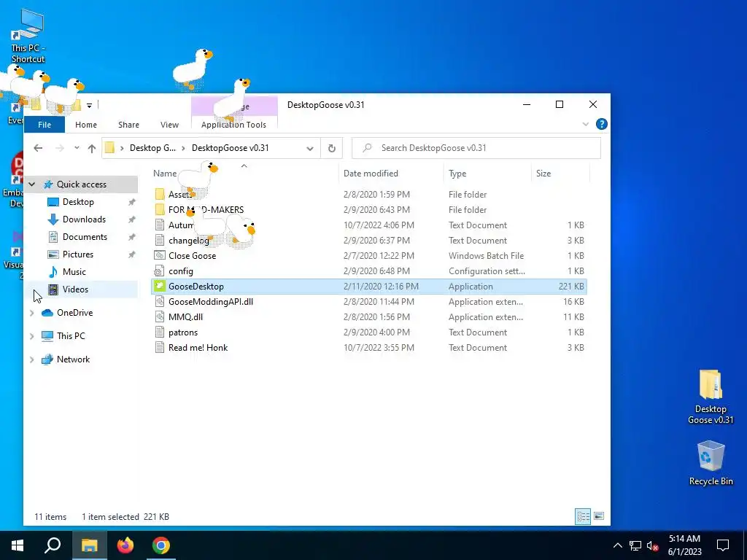
Task: Select GooseModdingAPI.dll file icon
Action: (x=160, y=301)
